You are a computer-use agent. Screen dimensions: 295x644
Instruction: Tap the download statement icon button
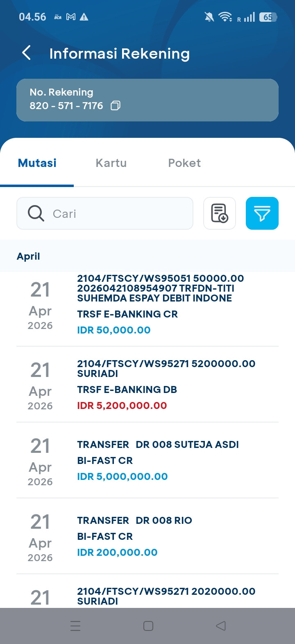point(220,213)
